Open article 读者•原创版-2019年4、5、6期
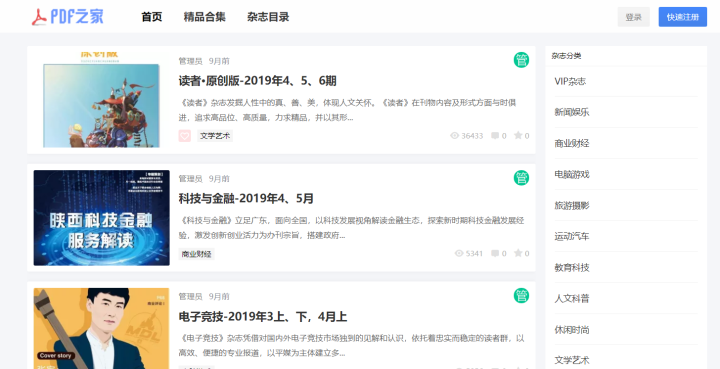This screenshot has width=720, height=369. point(258,81)
